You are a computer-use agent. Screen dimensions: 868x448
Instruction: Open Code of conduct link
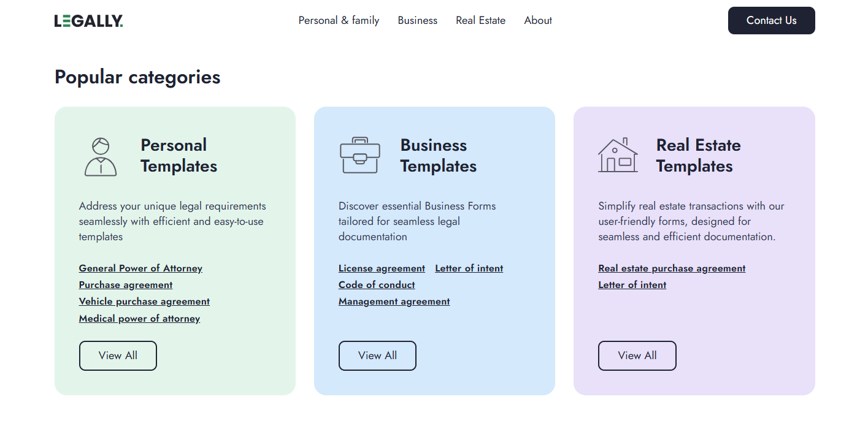[377, 285]
